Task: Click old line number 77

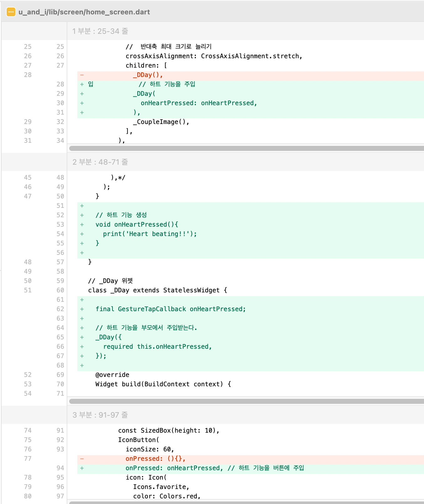Action: pos(28,459)
